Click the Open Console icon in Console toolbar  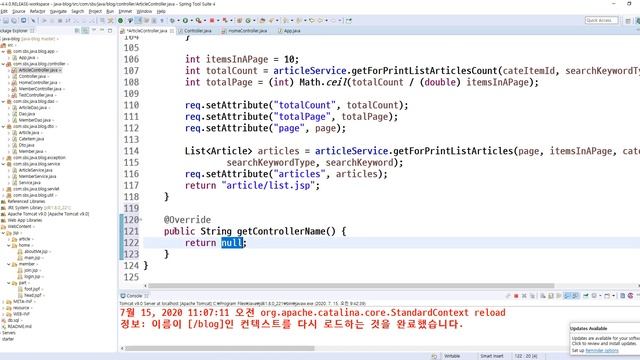[x=607, y=296]
